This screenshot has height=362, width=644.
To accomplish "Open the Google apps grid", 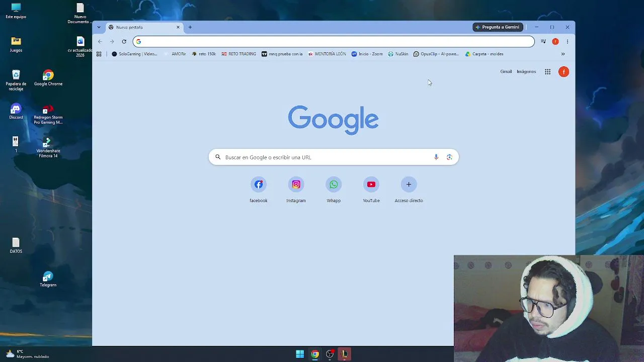I will point(547,71).
